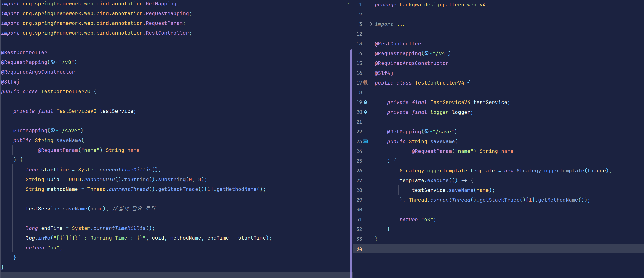
Task: Click the "/v4" URL link in RequestMapping
Action: (440, 54)
